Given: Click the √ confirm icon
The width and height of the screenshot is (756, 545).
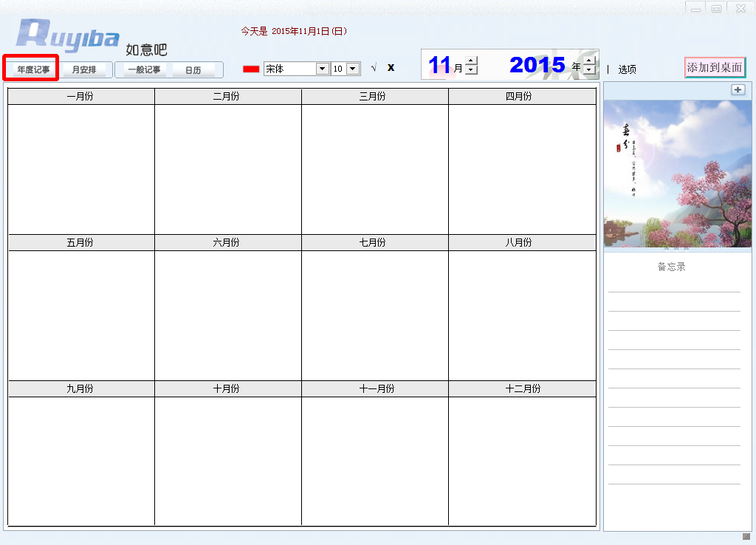Looking at the screenshot, I should pos(374,67).
